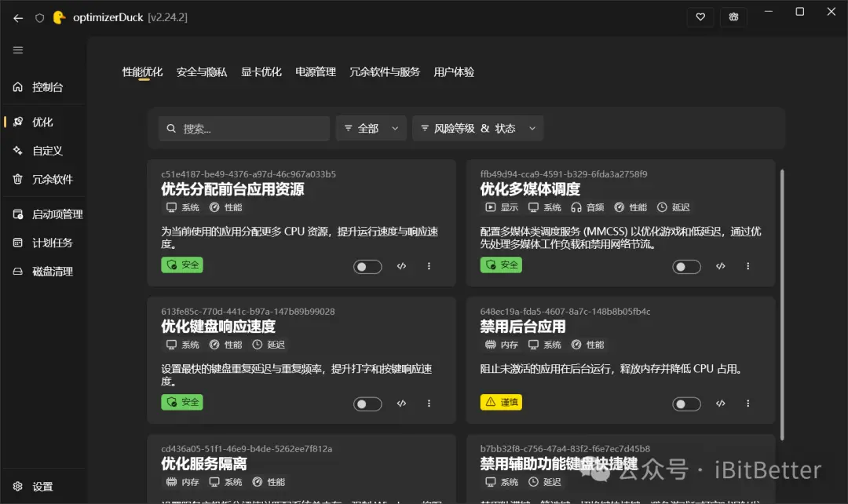This screenshot has height=504, width=848.
Task: Open more options for 禁用后台应用
Action: pos(748,404)
